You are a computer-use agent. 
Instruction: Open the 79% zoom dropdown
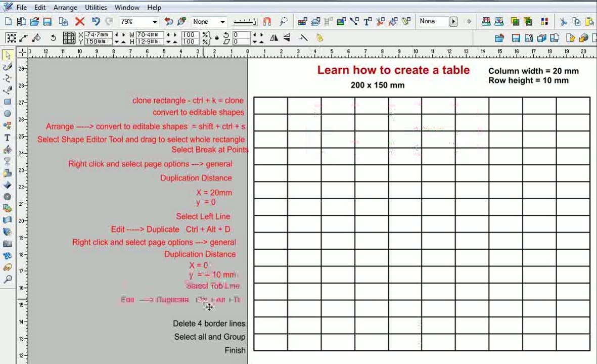[155, 22]
